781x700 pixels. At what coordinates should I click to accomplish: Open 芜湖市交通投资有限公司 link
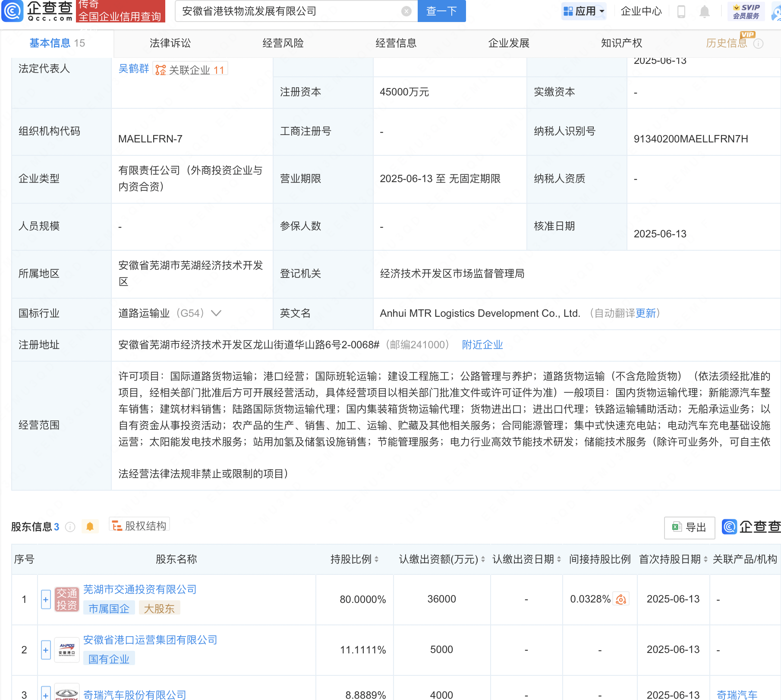coord(140,590)
